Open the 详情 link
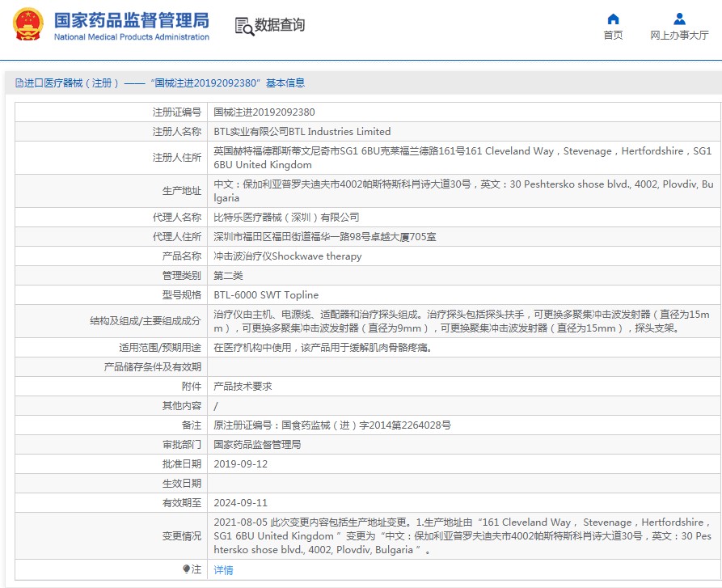The width and height of the screenshot is (722, 588). click(x=223, y=569)
